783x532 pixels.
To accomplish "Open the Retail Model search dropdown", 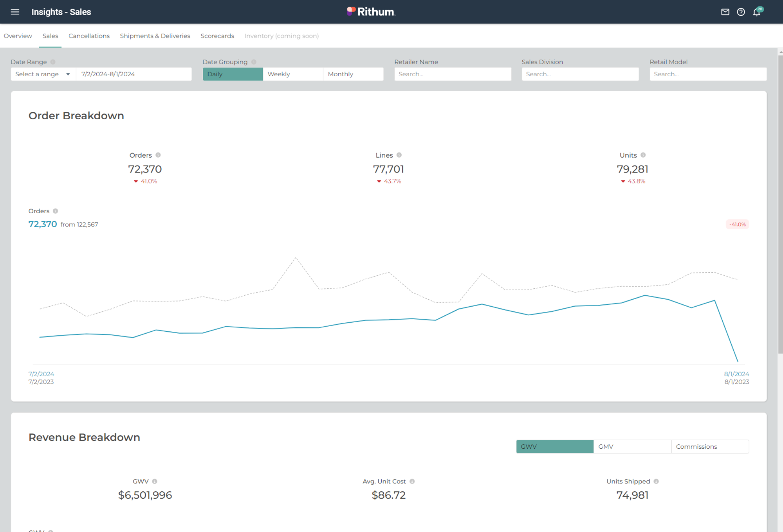I will (x=708, y=74).
